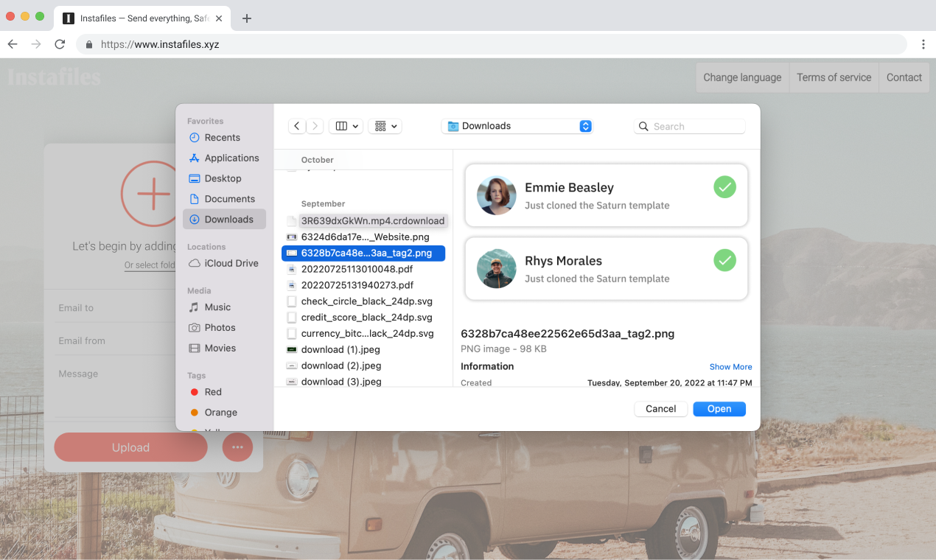Open a new browser tab
This screenshot has height=560, width=936.
(247, 18)
